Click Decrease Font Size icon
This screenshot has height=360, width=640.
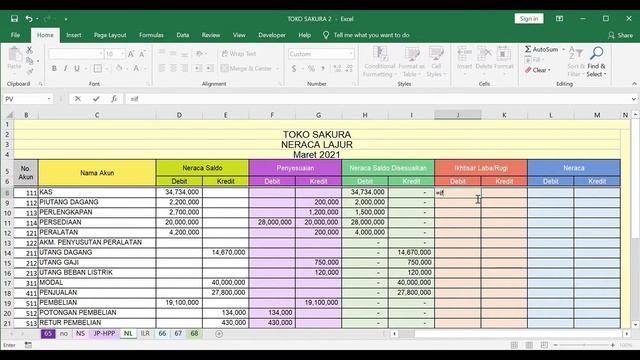[x=142, y=54]
